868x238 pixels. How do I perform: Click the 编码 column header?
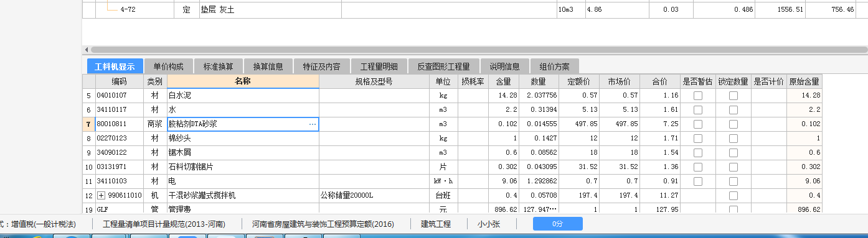coord(120,81)
